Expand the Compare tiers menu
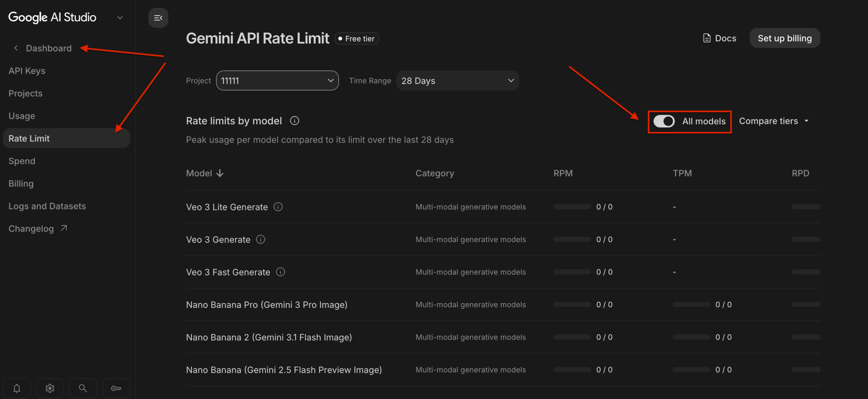 pyautogui.click(x=774, y=121)
